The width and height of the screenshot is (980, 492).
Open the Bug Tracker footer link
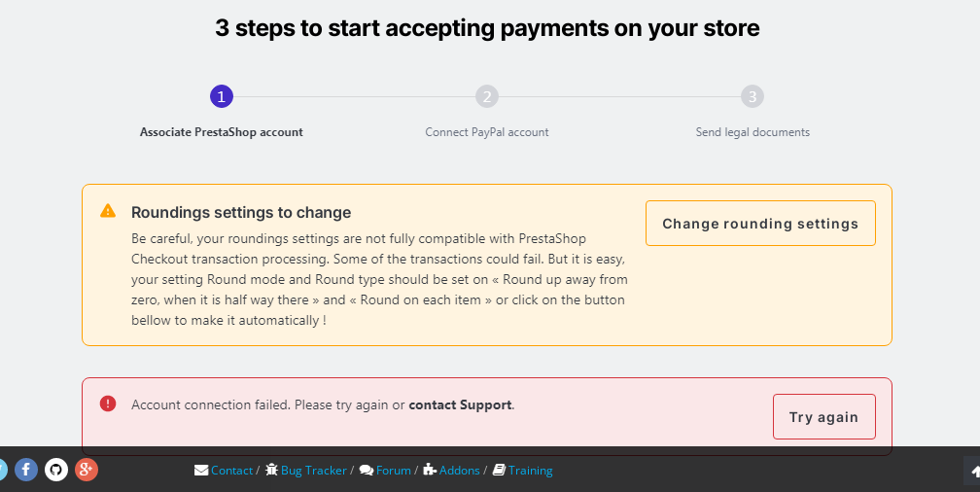click(313, 471)
